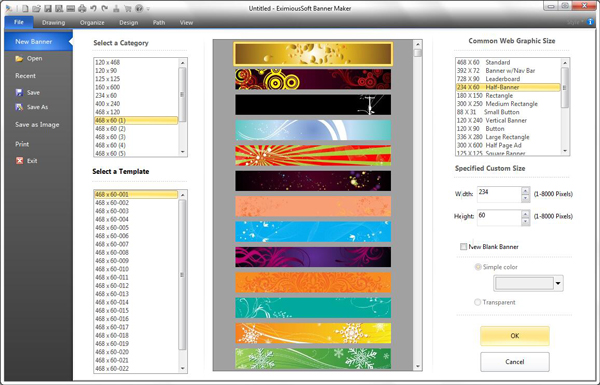Select the Transparent radio button
This screenshot has width=600, height=385.
point(477,302)
